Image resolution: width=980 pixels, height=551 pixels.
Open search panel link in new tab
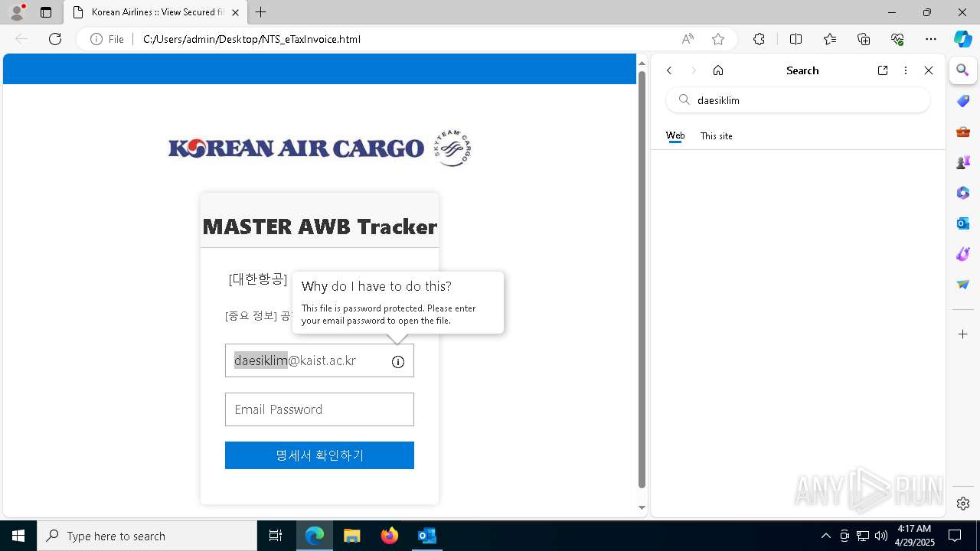[x=883, y=70]
